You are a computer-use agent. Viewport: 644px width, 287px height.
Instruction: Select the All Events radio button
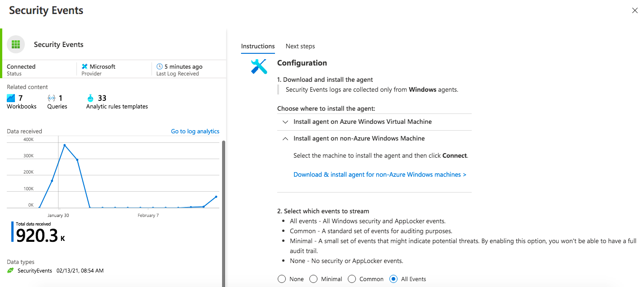coord(393,279)
